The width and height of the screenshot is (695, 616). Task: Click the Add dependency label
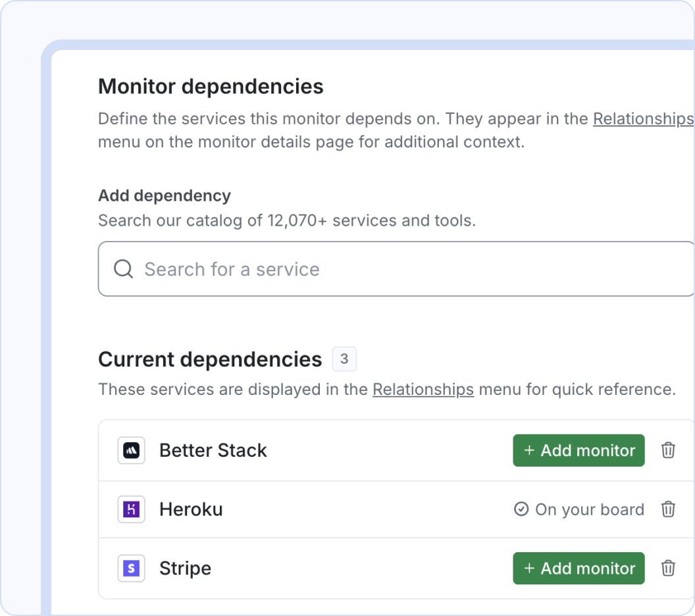[x=165, y=196]
